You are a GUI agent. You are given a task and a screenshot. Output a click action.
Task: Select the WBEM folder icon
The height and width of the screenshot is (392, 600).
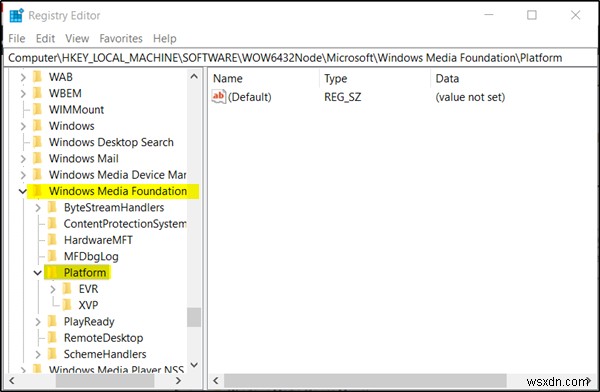[x=38, y=93]
